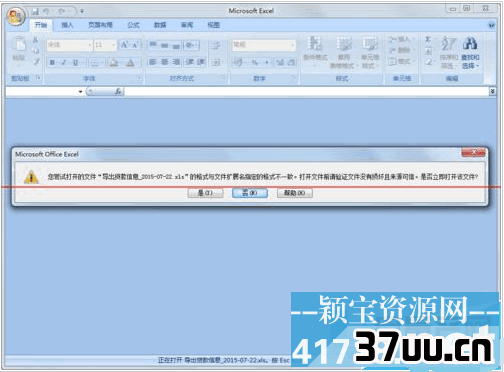The image size is (504, 372).
Task: Toggle Italic formatting in the font group
Action: coord(64,63)
